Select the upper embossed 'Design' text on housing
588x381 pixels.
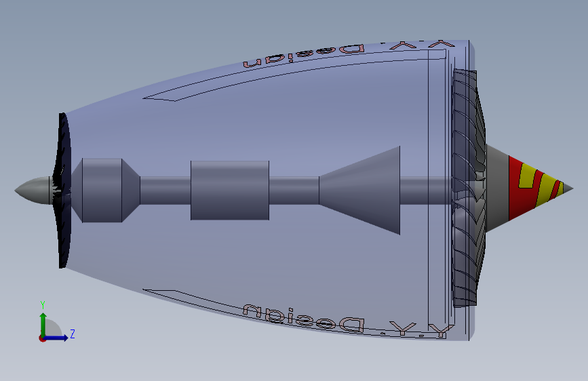pos(304,56)
